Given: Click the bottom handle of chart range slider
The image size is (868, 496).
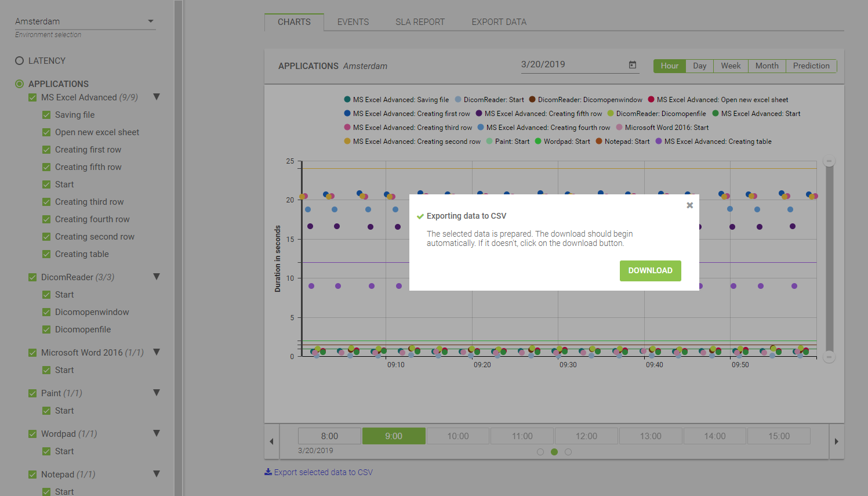Looking at the screenshot, I should tap(829, 357).
